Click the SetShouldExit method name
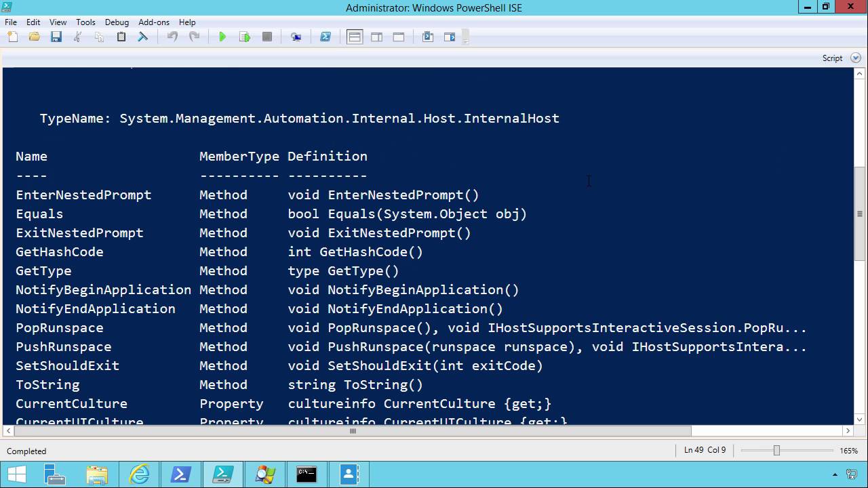868x488 pixels. 67,366
